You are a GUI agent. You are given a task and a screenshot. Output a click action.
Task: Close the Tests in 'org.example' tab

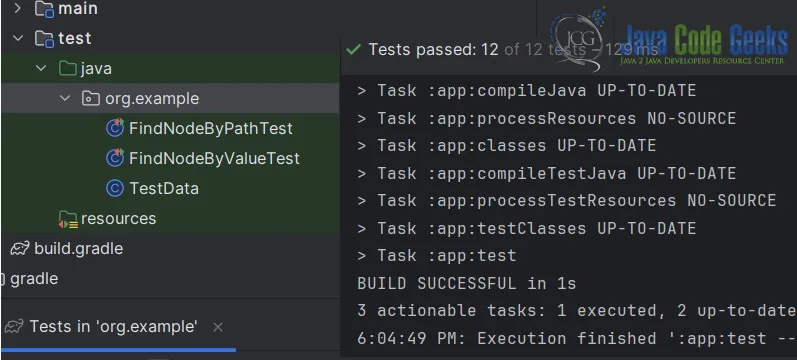tap(218, 327)
